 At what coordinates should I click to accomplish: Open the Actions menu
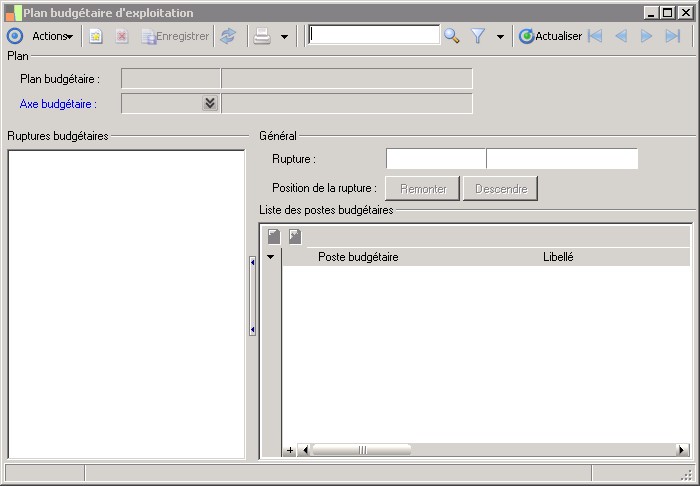(x=52, y=36)
